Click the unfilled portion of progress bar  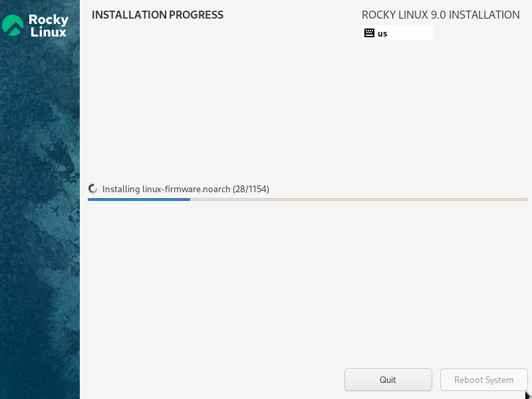[359, 199]
